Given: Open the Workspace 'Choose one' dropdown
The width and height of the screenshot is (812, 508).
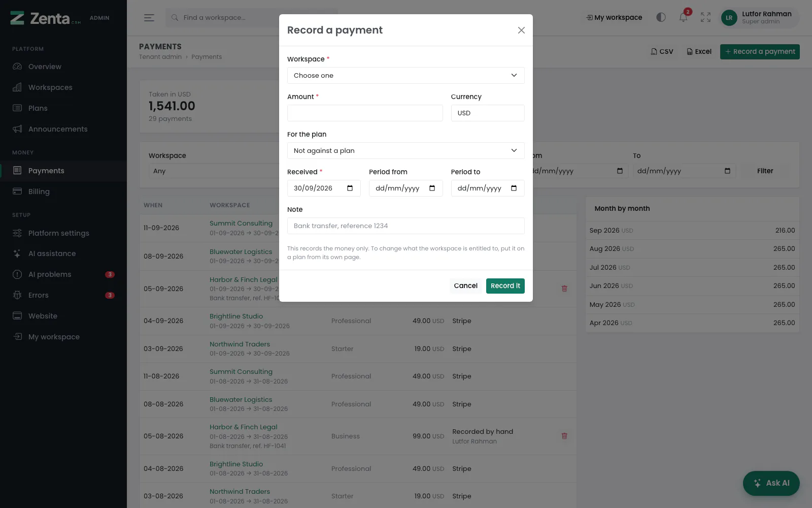Looking at the screenshot, I should [x=405, y=75].
